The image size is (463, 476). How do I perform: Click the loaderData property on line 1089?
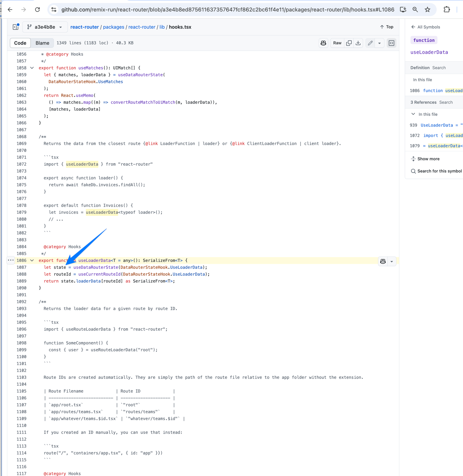[x=88, y=281]
